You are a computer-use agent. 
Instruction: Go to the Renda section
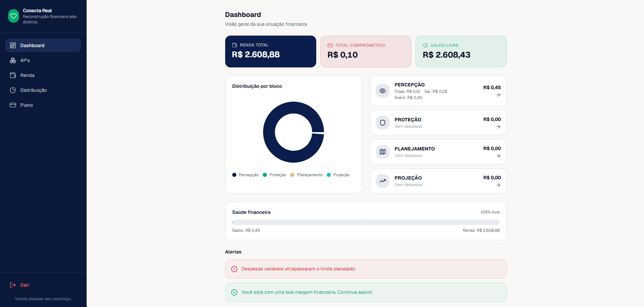coord(43,75)
